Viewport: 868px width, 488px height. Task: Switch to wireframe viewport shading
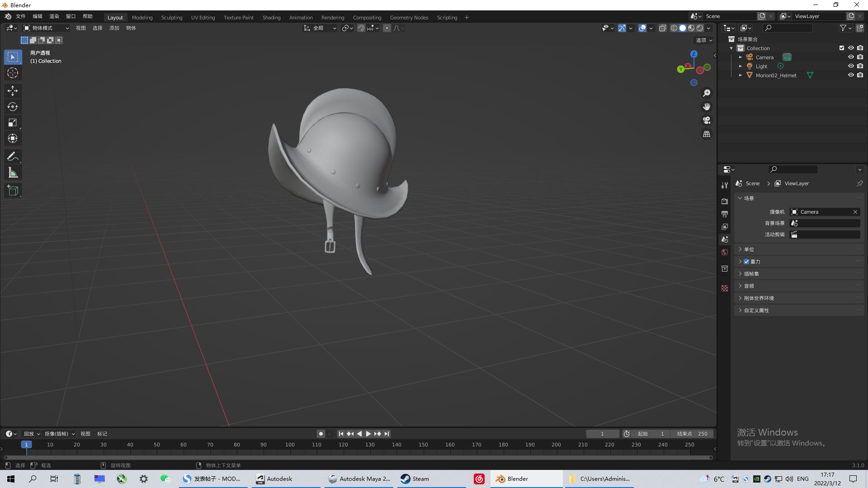(x=674, y=28)
